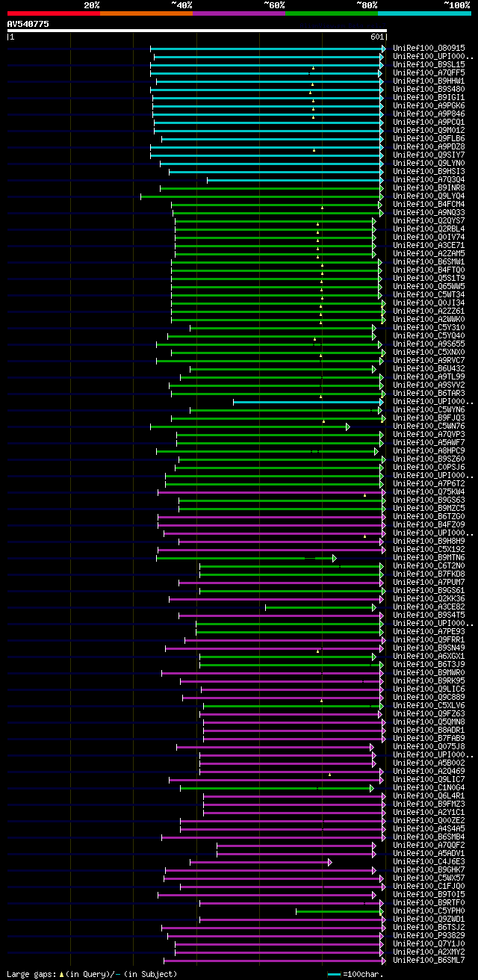Select the UniRef100_A2Y1C1 label
The width and height of the screenshot is (478, 980).
(x=429, y=812)
